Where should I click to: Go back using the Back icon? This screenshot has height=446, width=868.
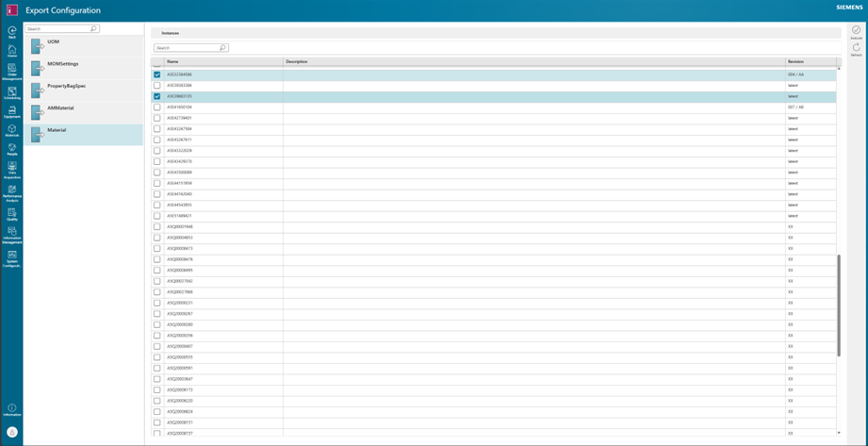tap(12, 32)
